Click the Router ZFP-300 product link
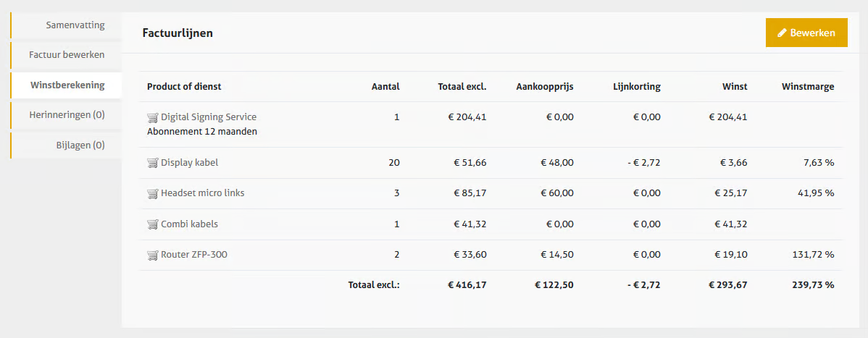The image size is (868, 338). tap(193, 255)
